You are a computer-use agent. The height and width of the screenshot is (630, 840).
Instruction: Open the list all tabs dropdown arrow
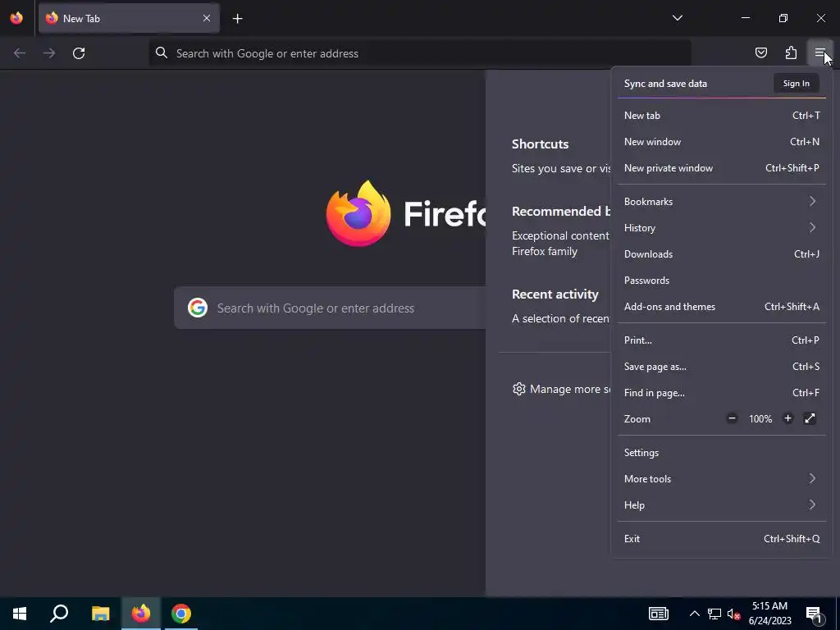(x=677, y=18)
